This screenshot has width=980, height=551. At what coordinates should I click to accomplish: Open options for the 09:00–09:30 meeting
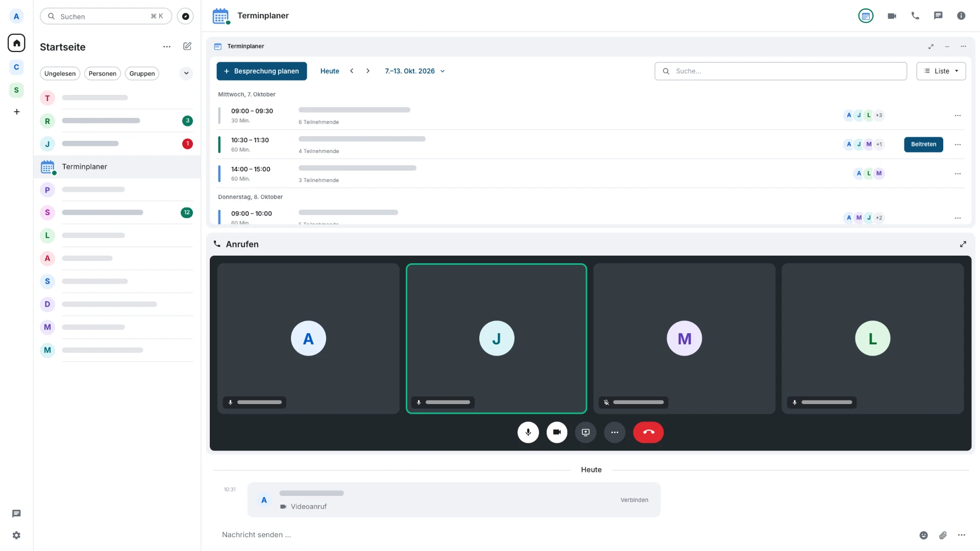[x=958, y=116]
